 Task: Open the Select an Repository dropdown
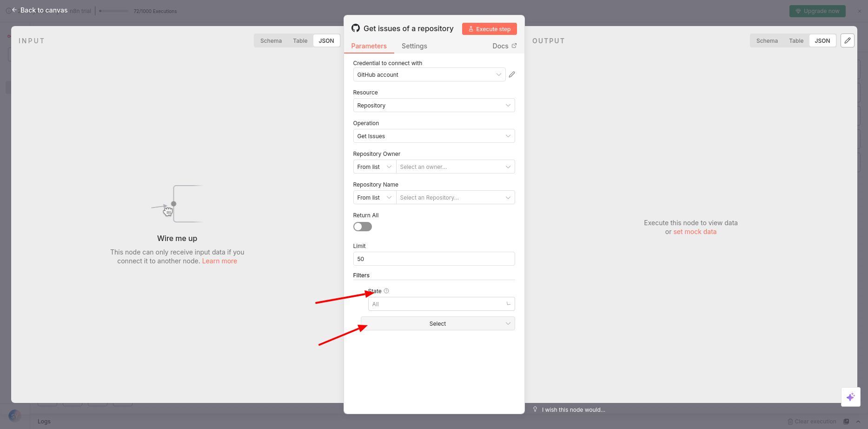(x=456, y=197)
